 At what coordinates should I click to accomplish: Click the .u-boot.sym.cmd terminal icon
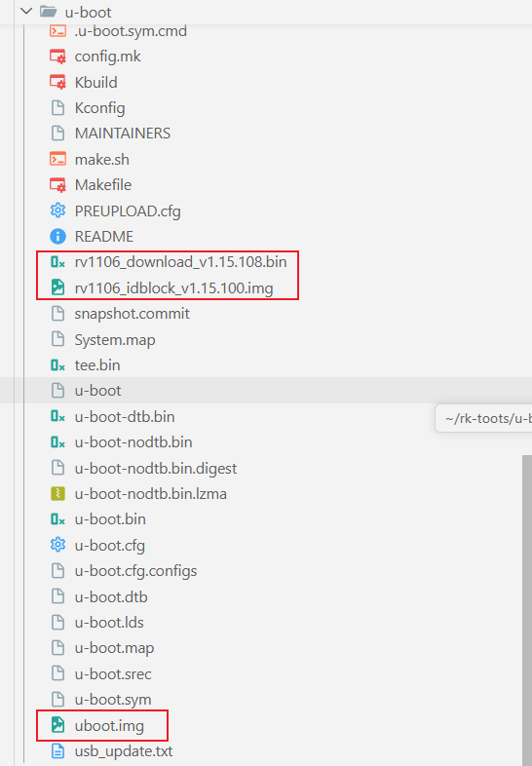click(x=57, y=31)
